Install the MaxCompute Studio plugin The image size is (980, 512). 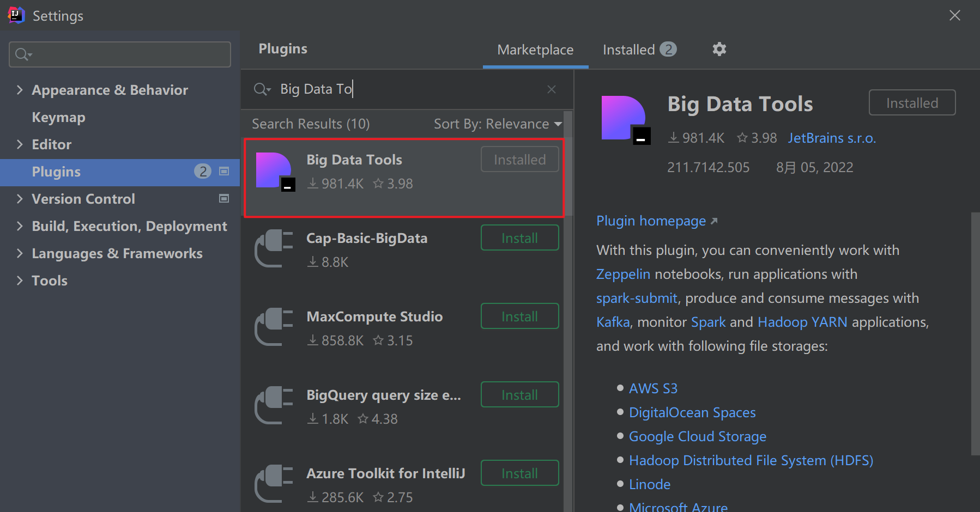(x=520, y=316)
